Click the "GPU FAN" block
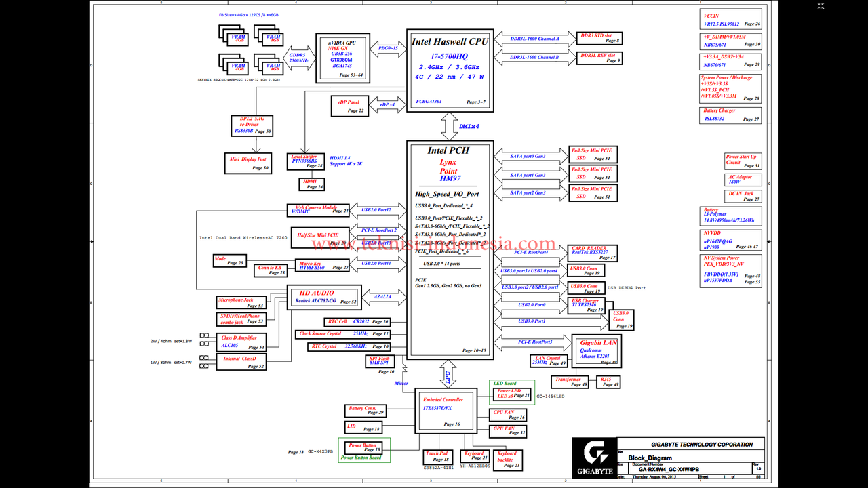The image size is (868, 488). [x=508, y=431]
